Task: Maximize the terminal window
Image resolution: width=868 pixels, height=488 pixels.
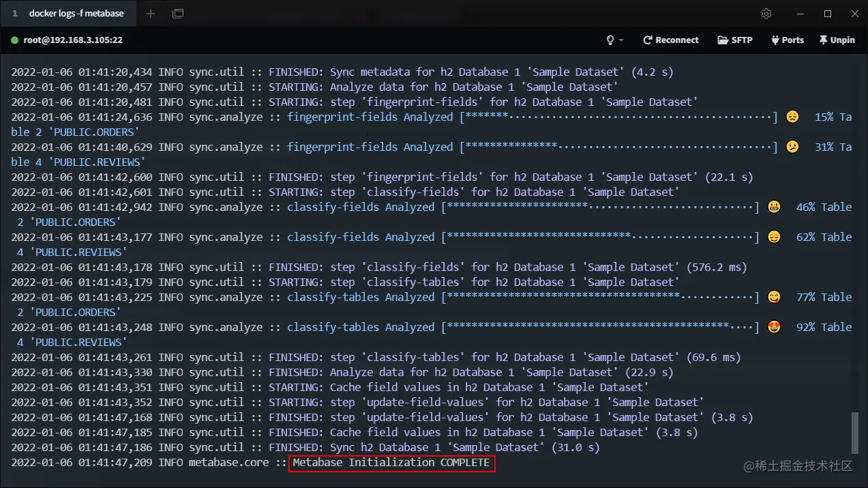Action: 828,14
